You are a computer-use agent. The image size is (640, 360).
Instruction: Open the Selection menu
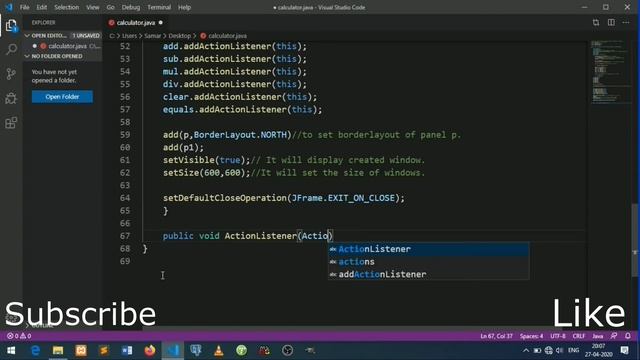(67, 7)
